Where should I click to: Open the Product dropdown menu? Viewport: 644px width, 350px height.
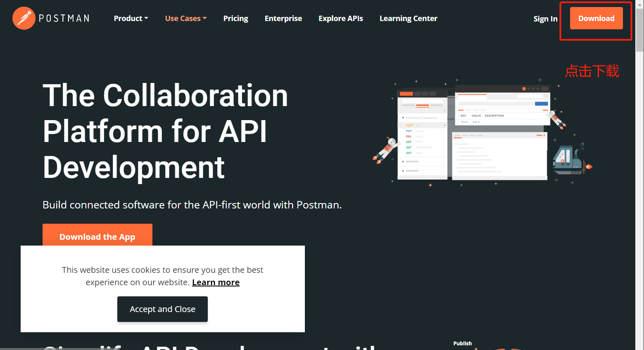coord(131,19)
